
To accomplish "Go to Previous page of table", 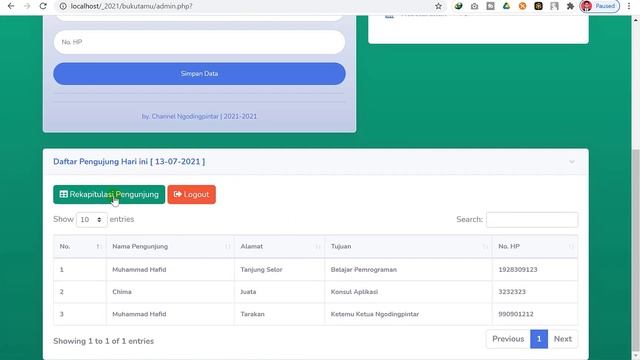I will point(508,339).
